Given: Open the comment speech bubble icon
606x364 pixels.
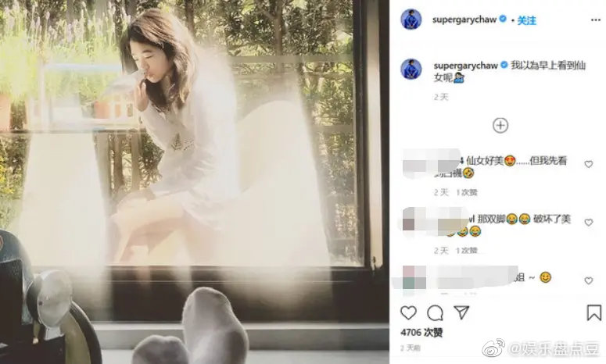Looking at the screenshot, I should point(436,313).
